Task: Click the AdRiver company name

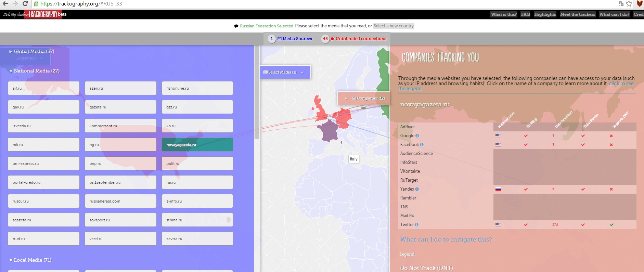Action: point(408,127)
